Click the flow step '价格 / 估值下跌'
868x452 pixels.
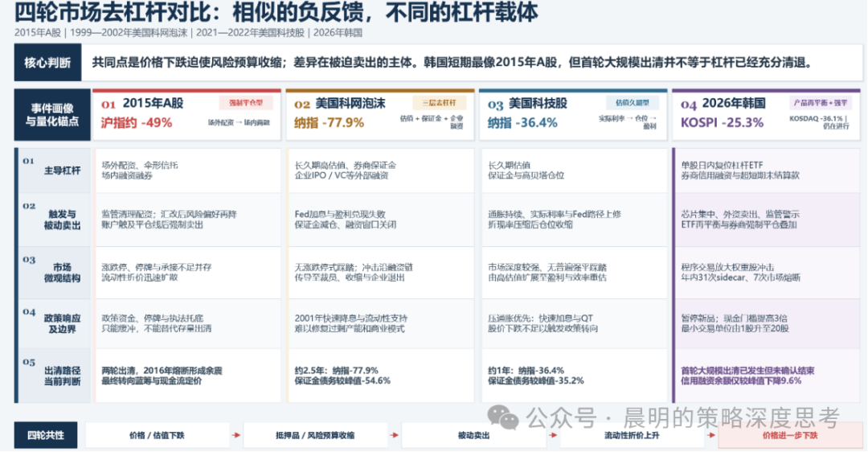158,435
